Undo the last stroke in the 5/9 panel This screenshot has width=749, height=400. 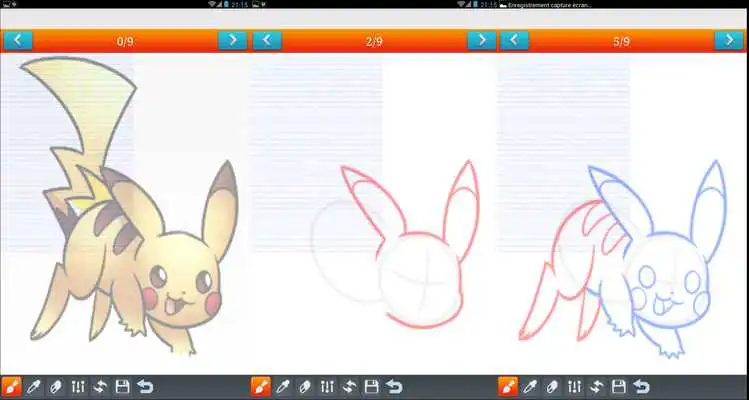642,387
